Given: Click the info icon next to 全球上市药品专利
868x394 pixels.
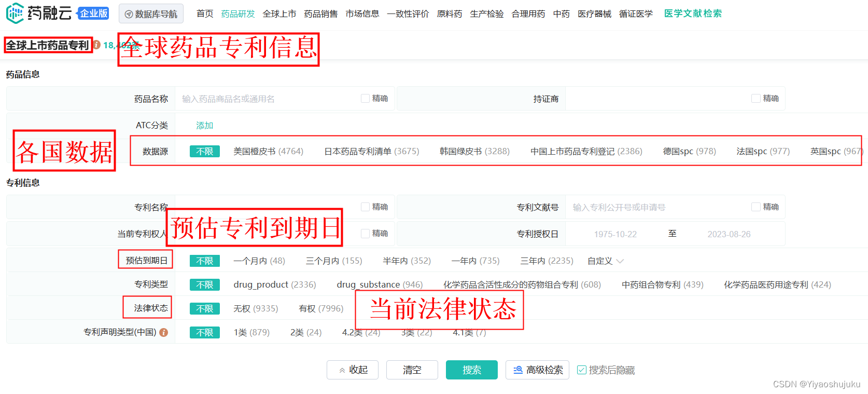Looking at the screenshot, I should point(96,45).
